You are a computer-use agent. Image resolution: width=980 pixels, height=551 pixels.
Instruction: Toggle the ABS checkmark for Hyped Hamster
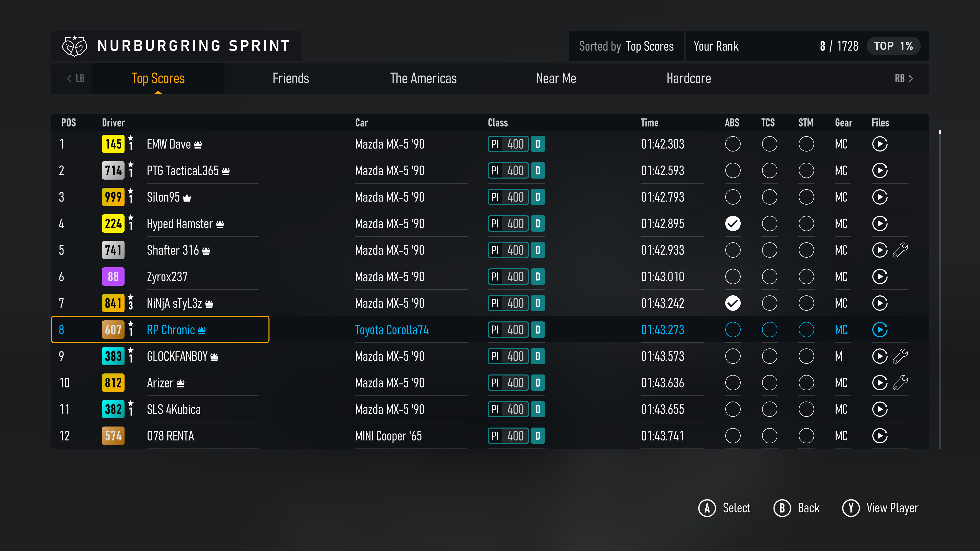tap(733, 224)
